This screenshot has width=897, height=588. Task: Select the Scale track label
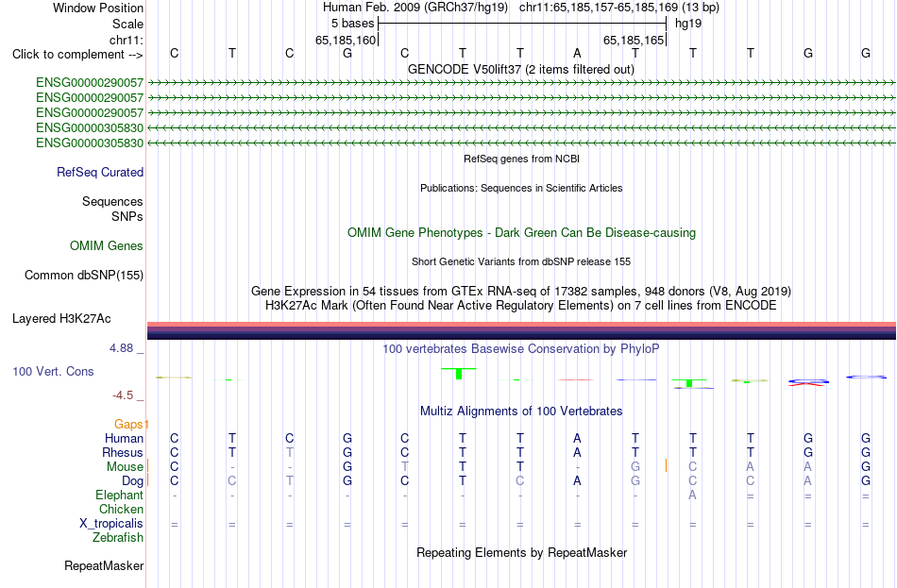[127, 24]
